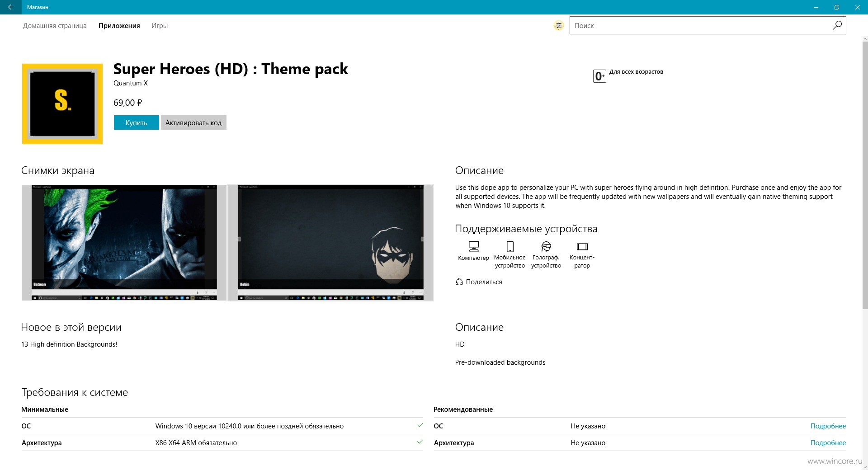Click the Quantum X publisher name

[131, 83]
